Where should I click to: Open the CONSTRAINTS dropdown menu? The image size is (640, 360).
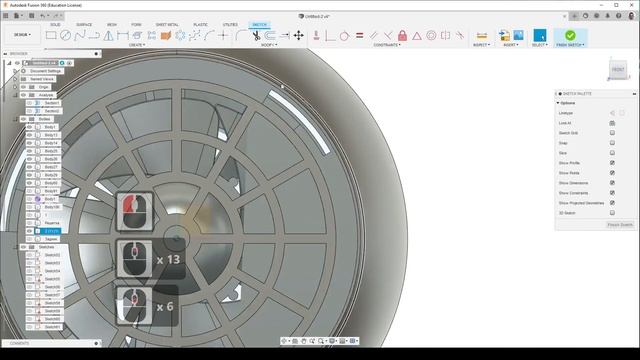pos(387,45)
